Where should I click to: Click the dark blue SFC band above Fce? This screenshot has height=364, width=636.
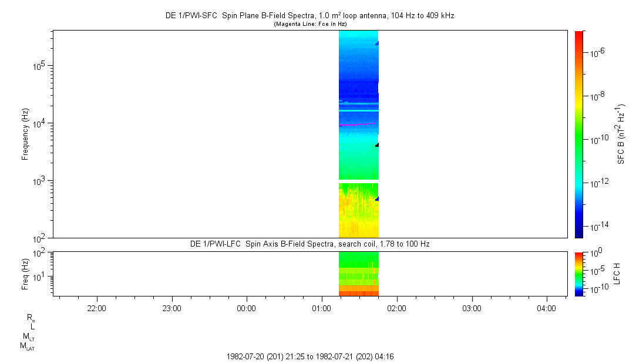pyautogui.click(x=357, y=88)
